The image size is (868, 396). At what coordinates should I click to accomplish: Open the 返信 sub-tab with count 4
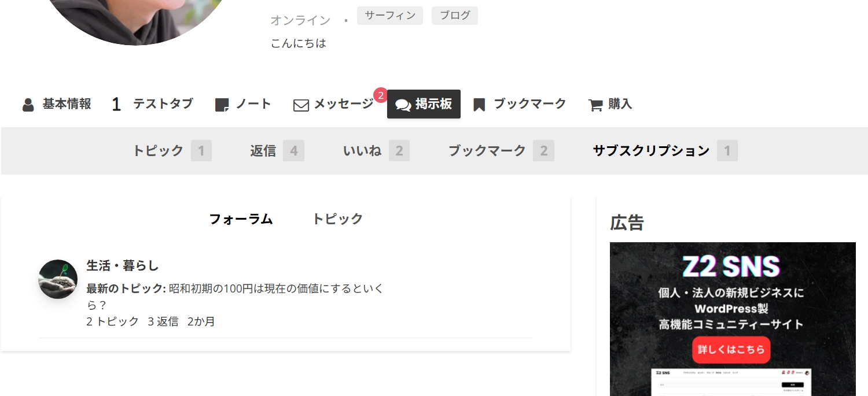tap(277, 151)
